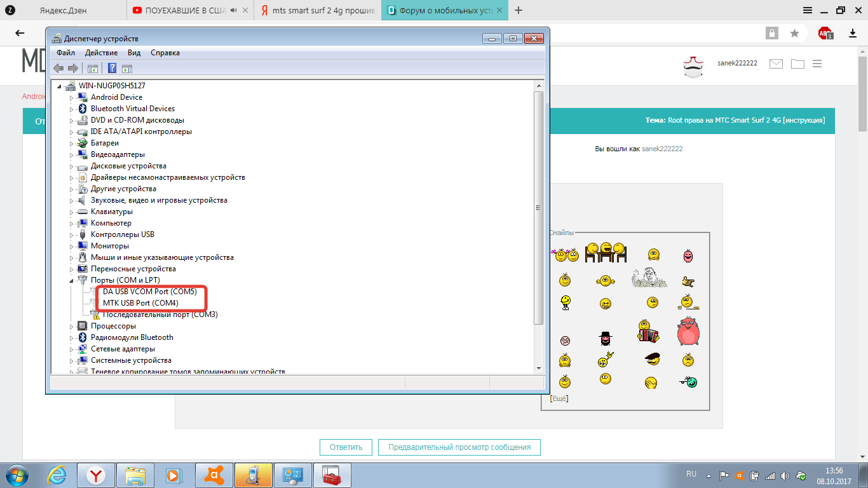Click the forum hamburger menu icon
Screen dimensions: 868x488
817,64
